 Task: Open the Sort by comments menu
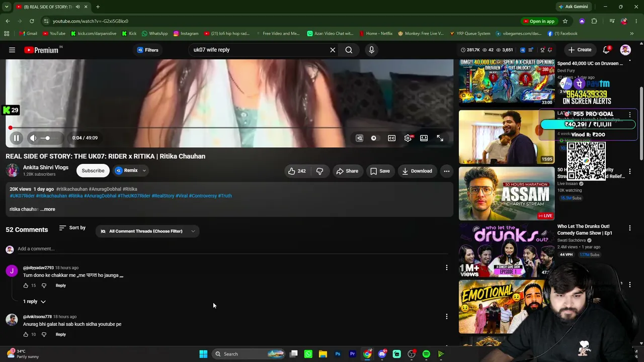[72, 228]
